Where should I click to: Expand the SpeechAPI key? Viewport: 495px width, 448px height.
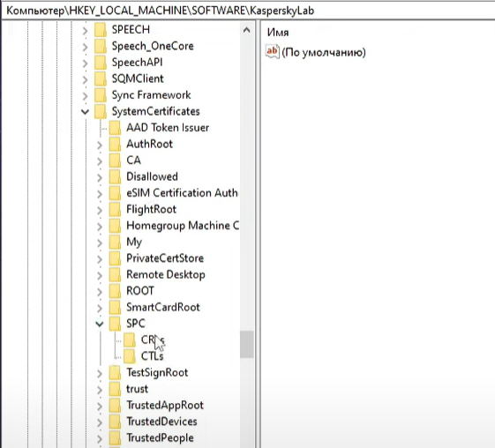coord(85,63)
